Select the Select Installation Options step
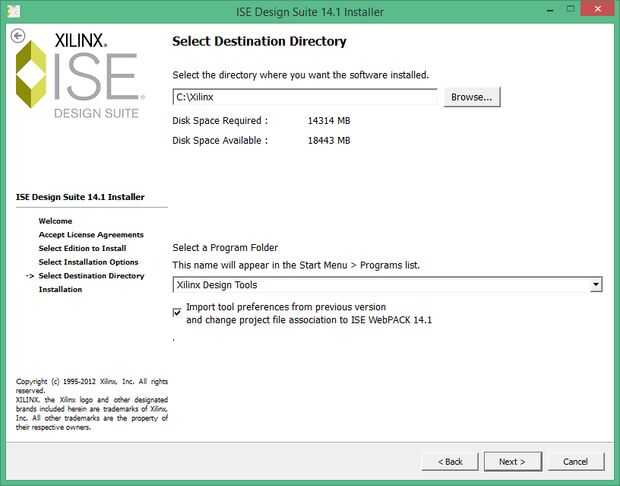The height and width of the screenshot is (486, 620). coord(89,262)
